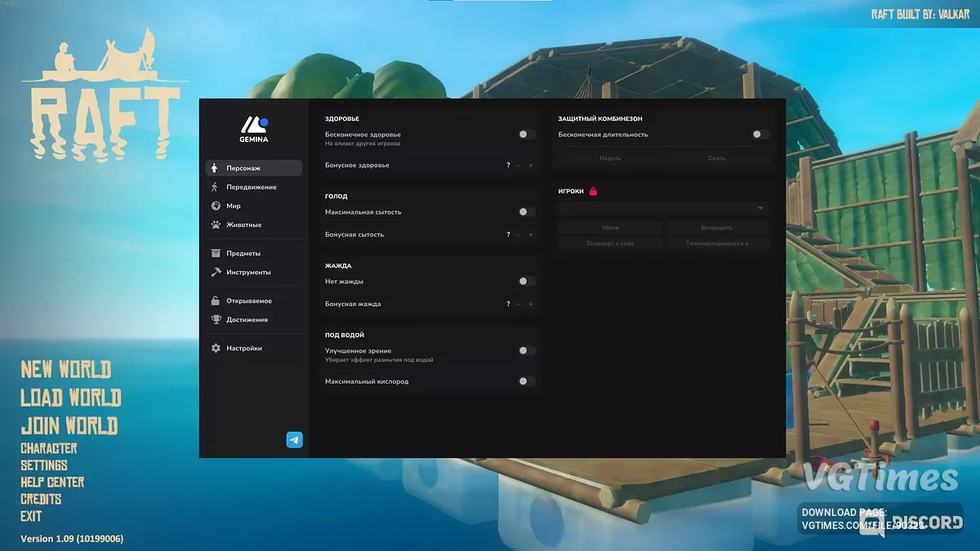
Task: Choose Load World in Raft menu
Action: point(70,398)
